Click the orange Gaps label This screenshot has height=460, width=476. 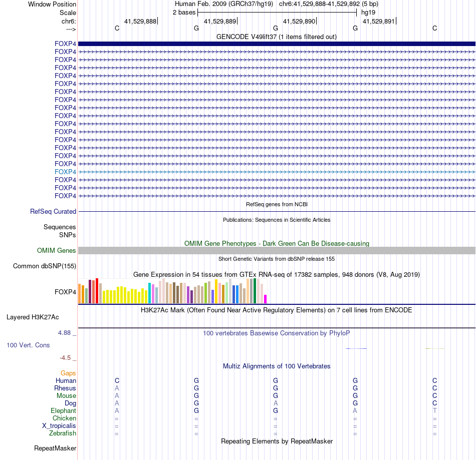[x=68, y=373]
